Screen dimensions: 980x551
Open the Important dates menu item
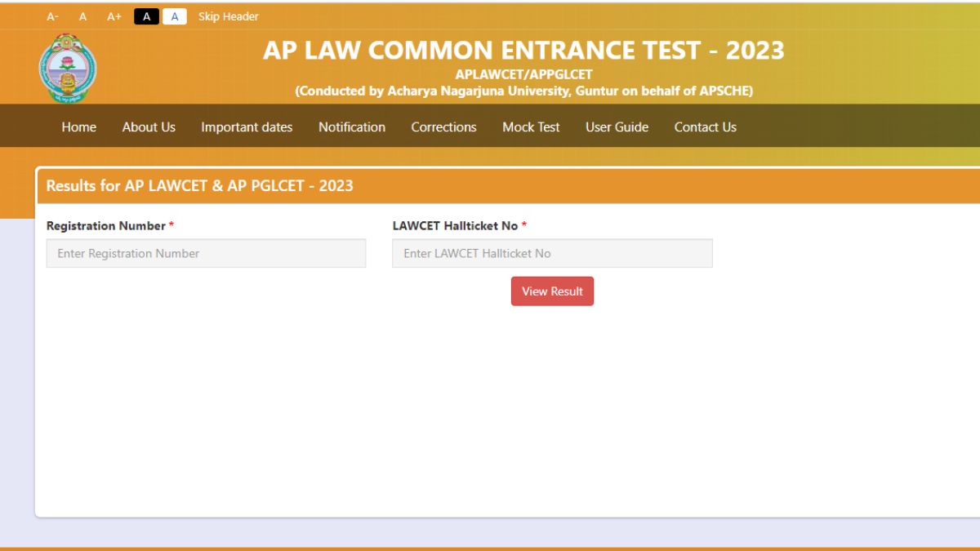coord(247,127)
